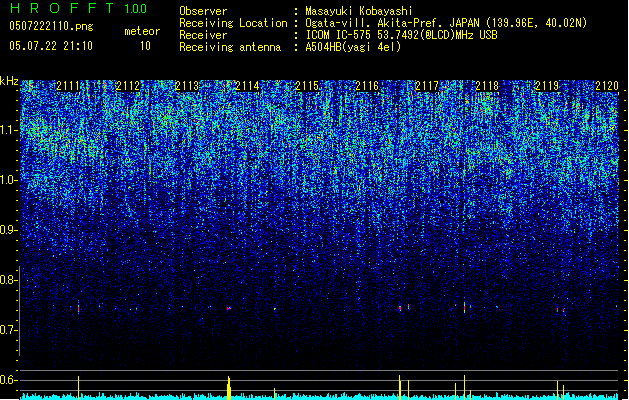Click the 0.9 kHz axis tick label
This screenshot has height=400, width=629.
click(8, 230)
